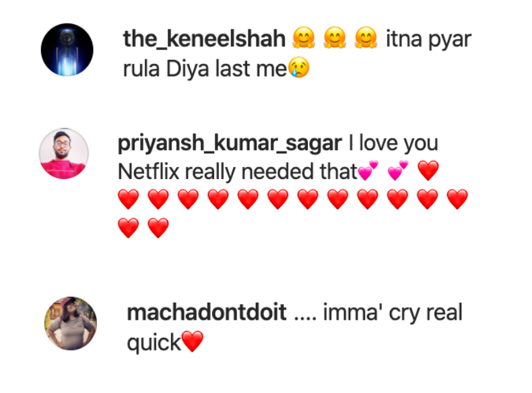Click the first heart in the twelve-heart row

(128, 200)
